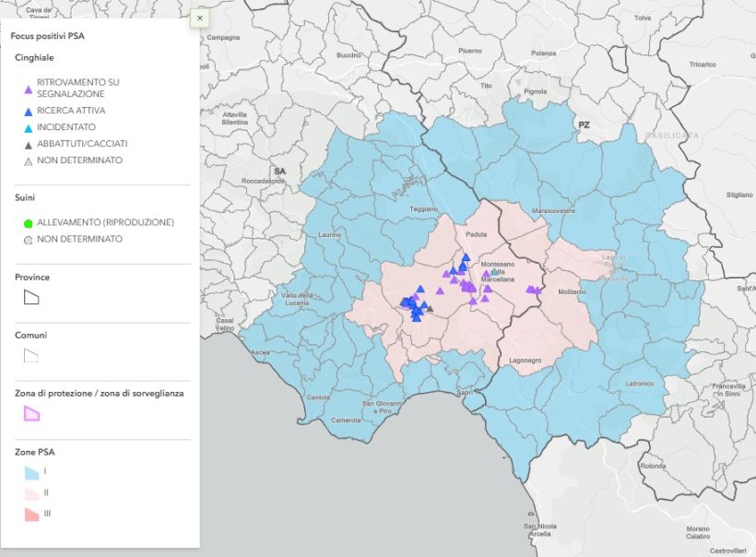Click the NON DETERMINATO hatched circle under Suini
This screenshot has height=557, width=756.
coord(30,240)
